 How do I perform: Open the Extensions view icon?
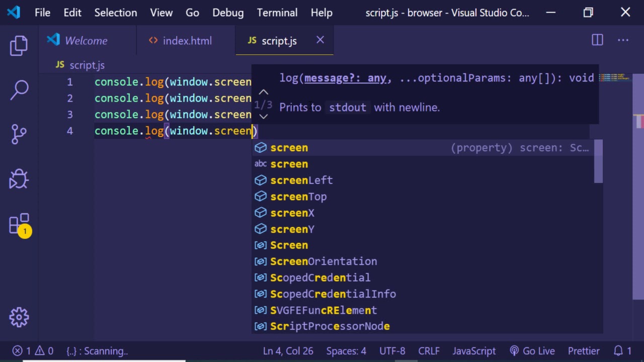(x=19, y=225)
